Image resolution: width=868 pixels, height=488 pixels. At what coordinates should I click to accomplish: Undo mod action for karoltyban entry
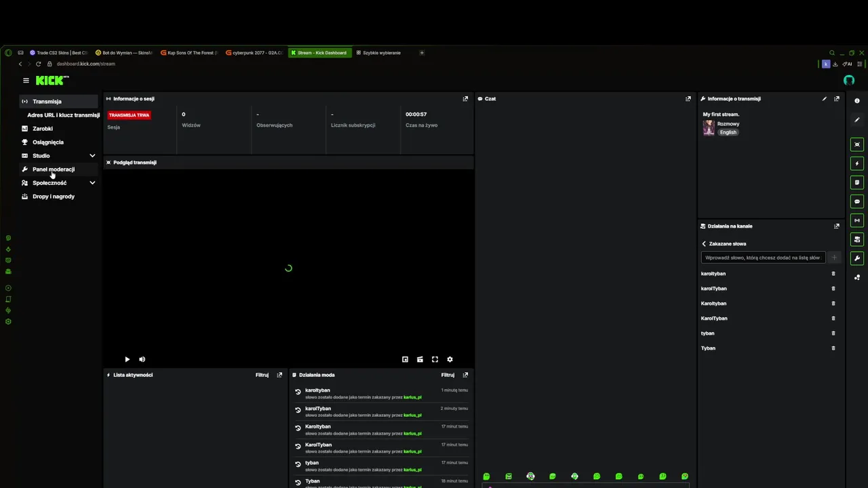click(x=298, y=392)
